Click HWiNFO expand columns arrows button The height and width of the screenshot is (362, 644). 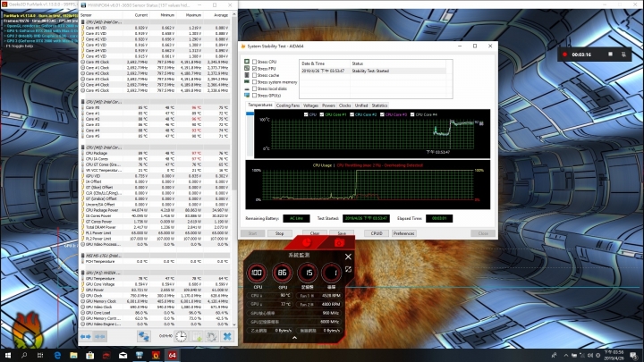point(86,337)
